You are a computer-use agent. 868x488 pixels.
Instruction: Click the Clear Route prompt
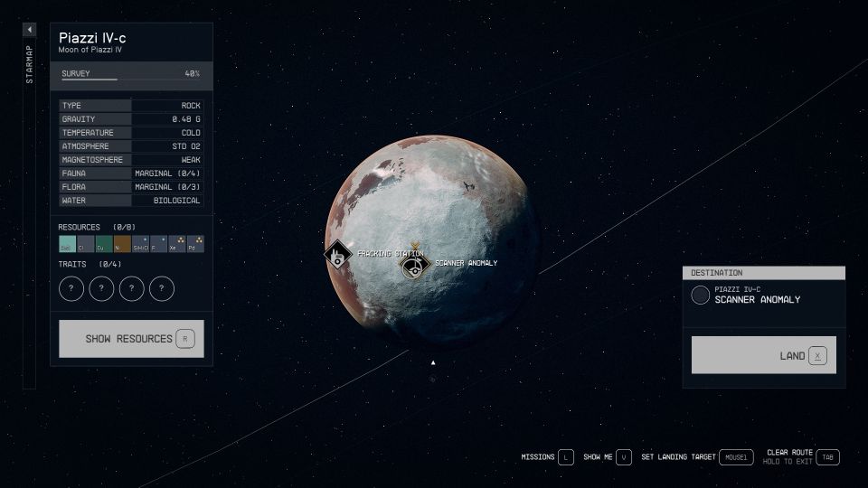tap(790, 452)
